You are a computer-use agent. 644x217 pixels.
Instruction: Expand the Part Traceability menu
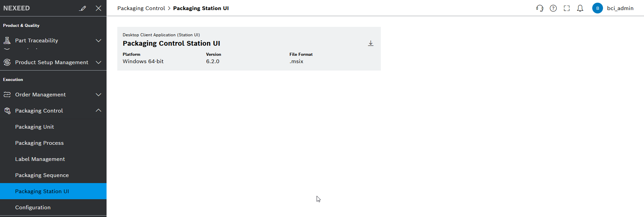click(x=98, y=40)
